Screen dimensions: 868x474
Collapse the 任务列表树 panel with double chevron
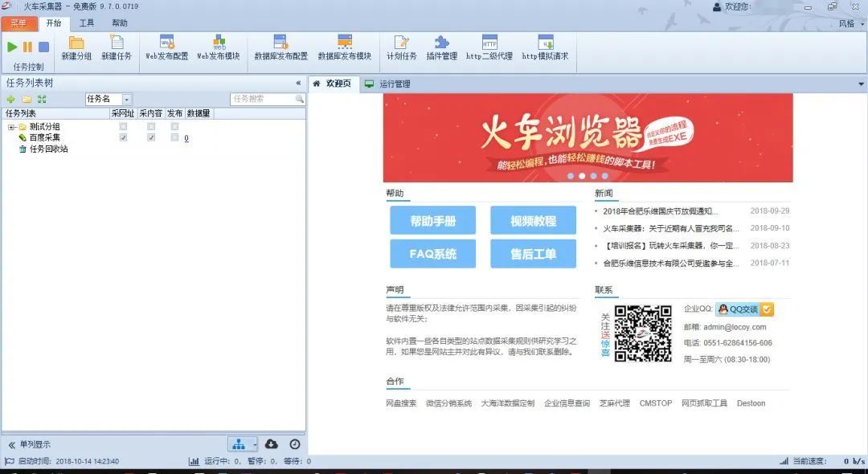[298, 84]
